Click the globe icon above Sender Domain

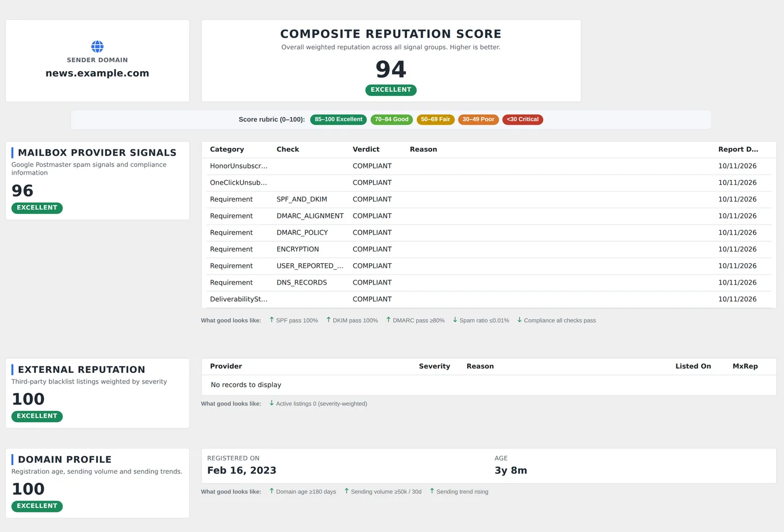(97, 46)
